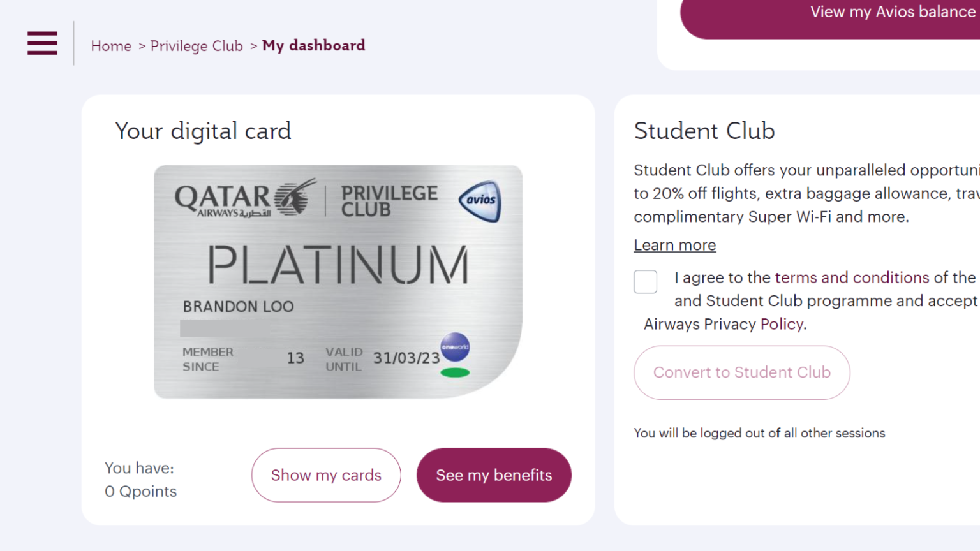980x551 pixels.
Task: Click See my benefits
Action: 493,474
